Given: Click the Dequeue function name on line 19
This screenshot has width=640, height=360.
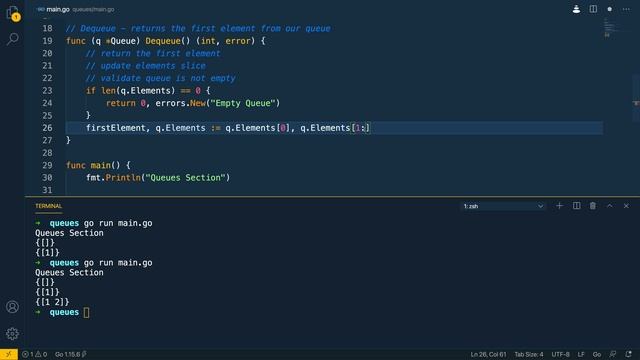Looking at the screenshot, I should coord(163,41).
